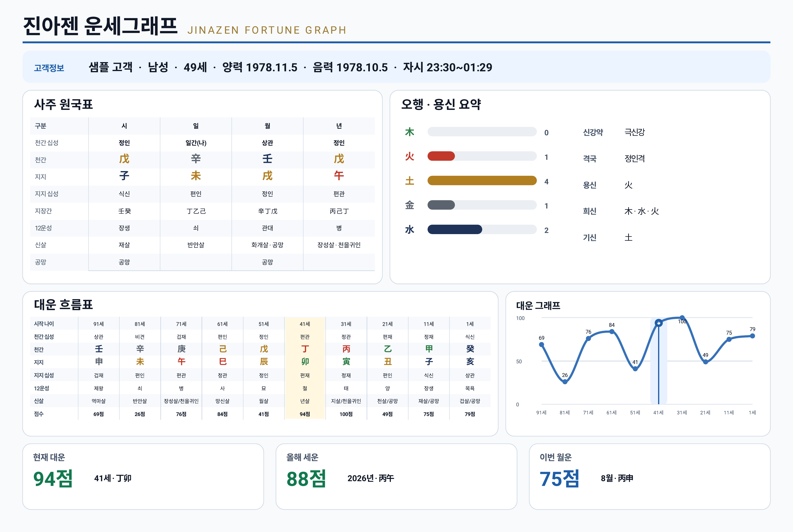Click the 午 year branch character
This screenshot has height=532, width=793.
tap(339, 176)
